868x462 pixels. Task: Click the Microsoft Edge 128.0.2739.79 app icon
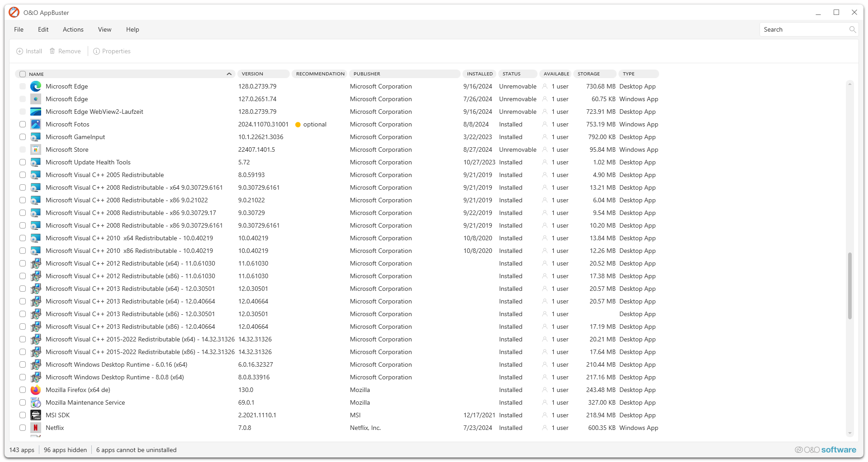coord(36,86)
